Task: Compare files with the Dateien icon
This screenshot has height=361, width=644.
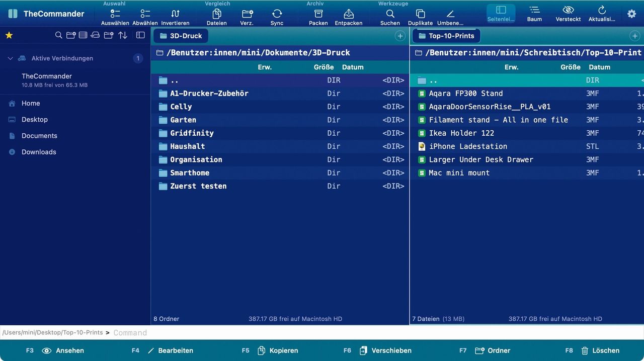Action: click(217, 14)
